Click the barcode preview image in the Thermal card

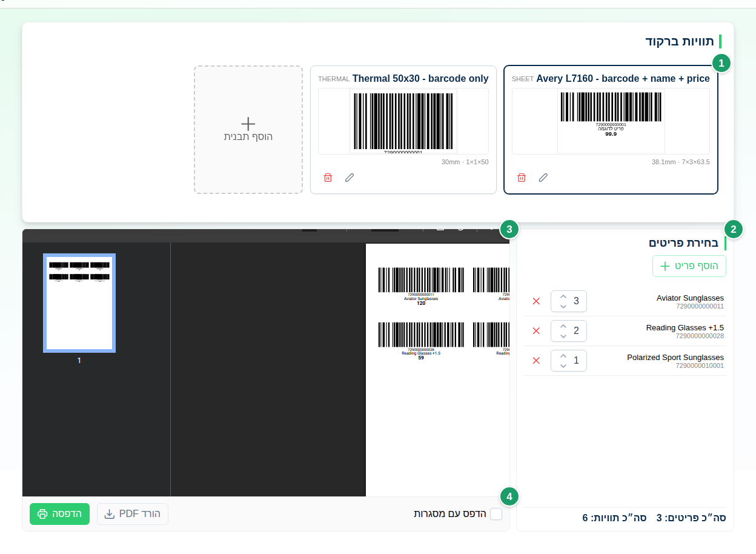point(403,121)
